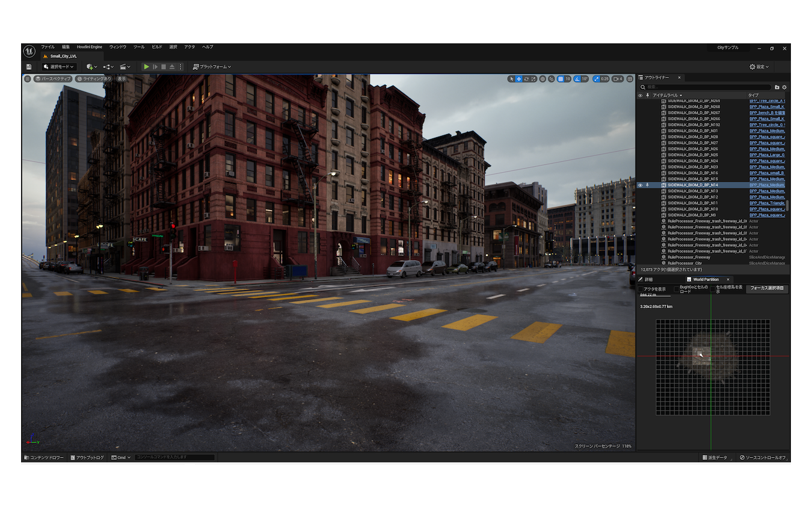Viewport: 812px width, 508px height.
Task: Open the viewport options hamburger menu
Action: pyautogui.click(x=28, y=79)
